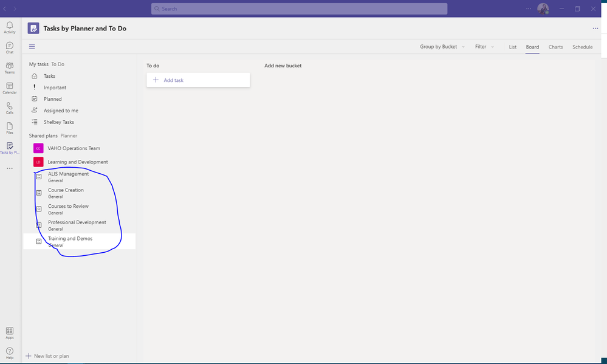Click the My tasks To Do heading
This screenshot has height=364, width=607.
46,64
